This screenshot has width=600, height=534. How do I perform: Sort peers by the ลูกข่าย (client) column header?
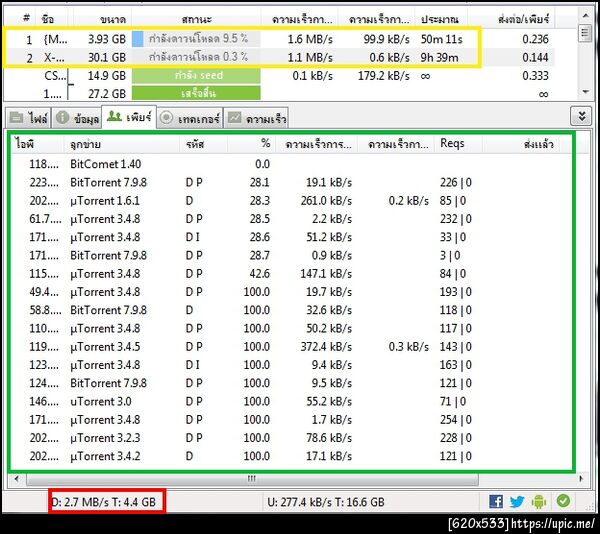(121, 144)
